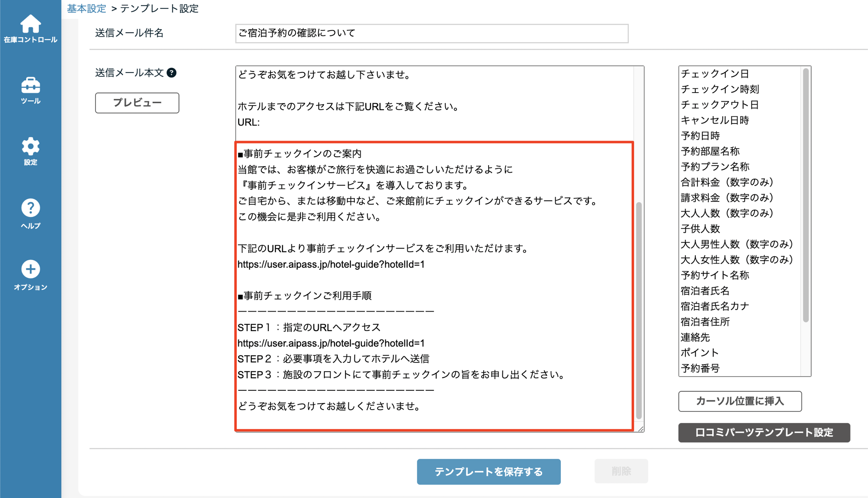Click the disabled 削除 button
Viewport: 868px width, 498px height.
coord(621,471)
